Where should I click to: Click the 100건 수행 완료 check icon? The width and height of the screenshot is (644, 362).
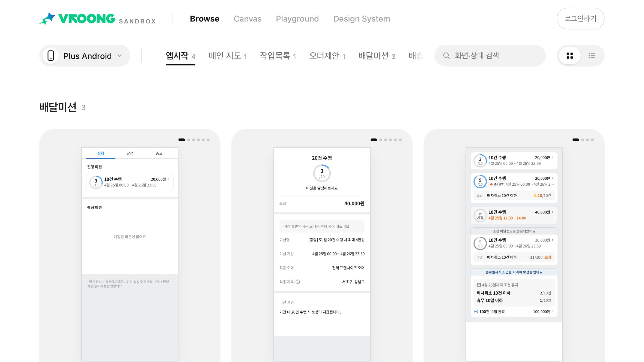(x=476, y=312)
